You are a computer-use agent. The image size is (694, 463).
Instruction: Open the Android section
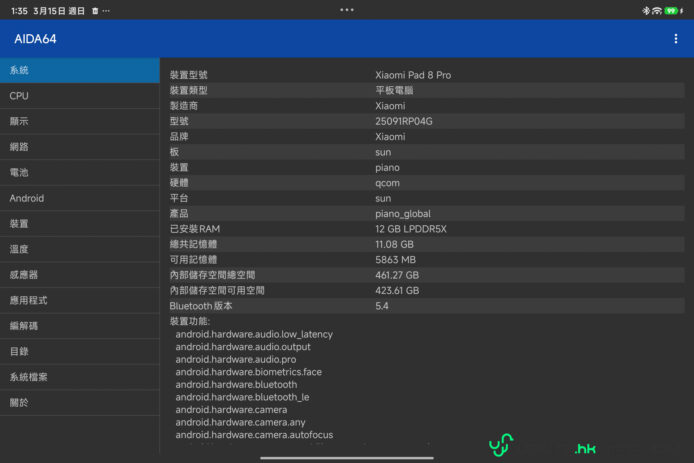pos(79,198)
